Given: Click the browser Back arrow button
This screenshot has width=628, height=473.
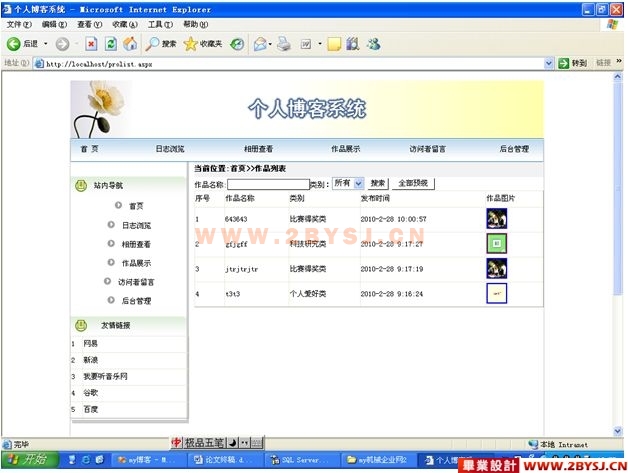Looking at the screenshot, I should 14,44.
